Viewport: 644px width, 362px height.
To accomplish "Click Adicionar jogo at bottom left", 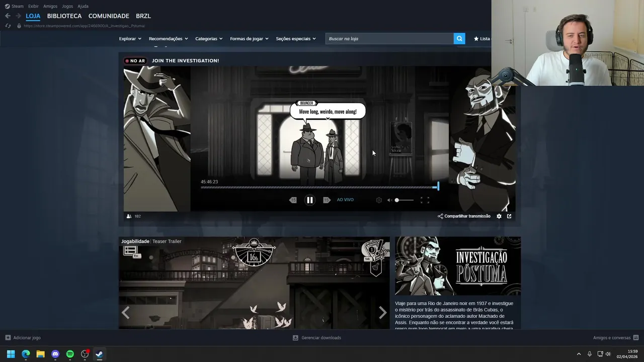I will click(23, 338).
